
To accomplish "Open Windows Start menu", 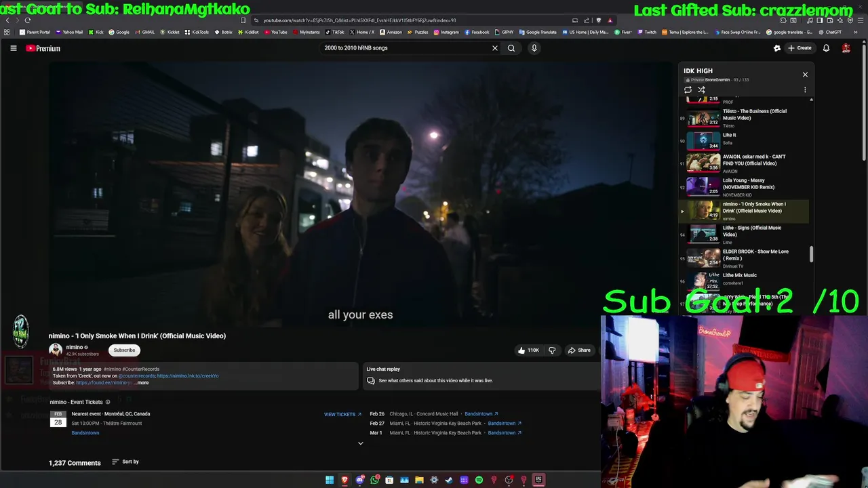I will click(330, 480).
